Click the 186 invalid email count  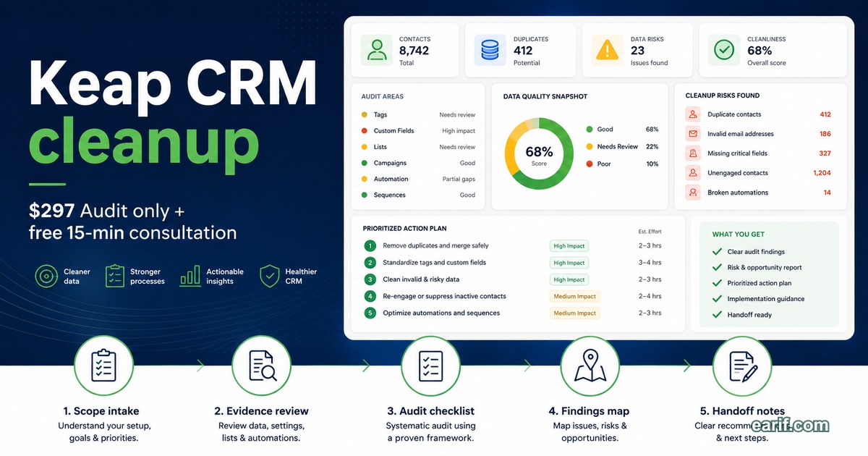(x=825, y=134)
